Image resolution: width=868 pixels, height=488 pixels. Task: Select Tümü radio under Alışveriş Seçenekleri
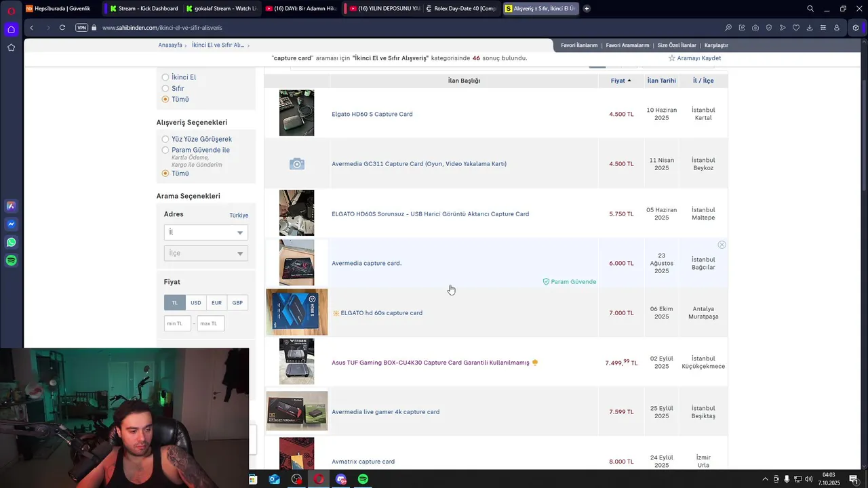pos(165,174)
